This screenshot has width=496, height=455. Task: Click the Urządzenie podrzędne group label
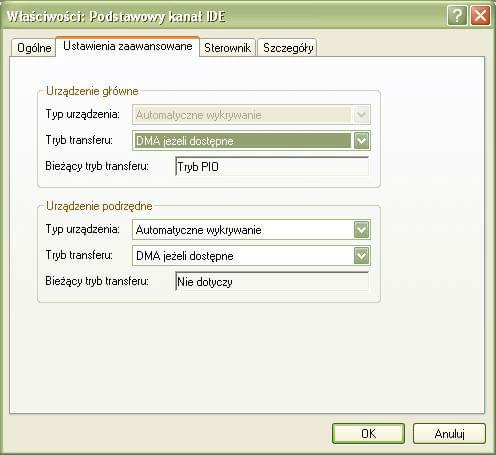tap(99, 206)
